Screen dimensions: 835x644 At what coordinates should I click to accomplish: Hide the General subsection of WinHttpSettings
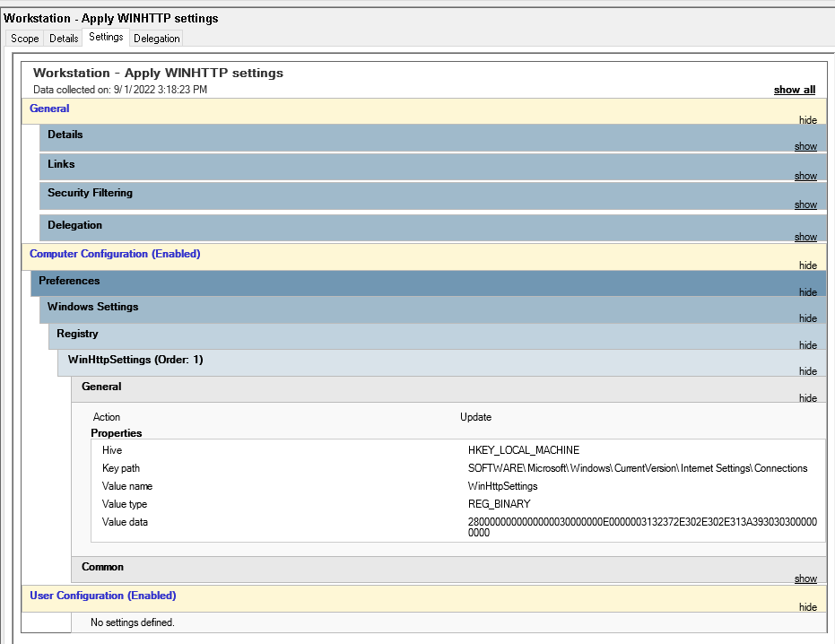[807, 397]
